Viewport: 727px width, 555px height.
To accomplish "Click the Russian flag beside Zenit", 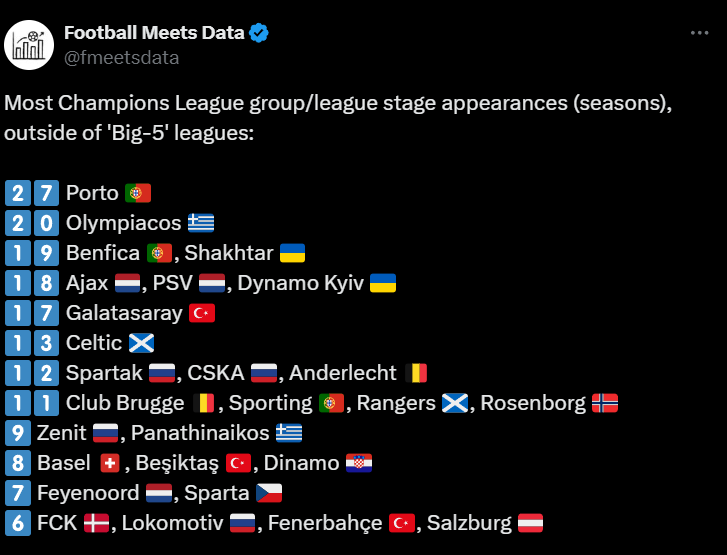I will [106, 433].
